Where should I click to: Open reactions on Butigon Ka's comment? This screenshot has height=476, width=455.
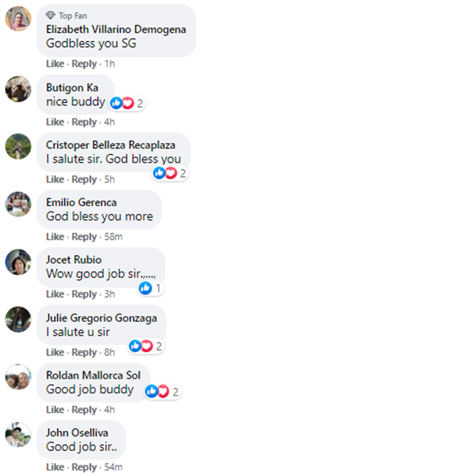(127, 103)
